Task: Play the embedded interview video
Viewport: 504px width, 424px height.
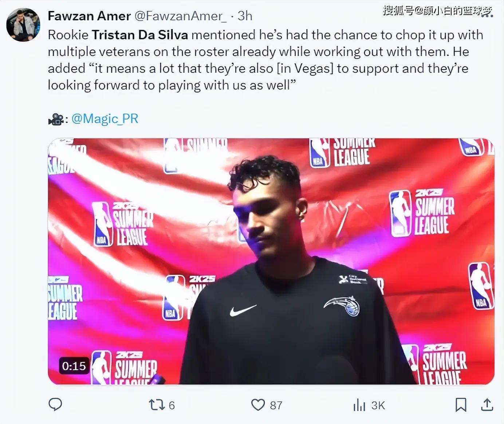Action: (271, 261)
